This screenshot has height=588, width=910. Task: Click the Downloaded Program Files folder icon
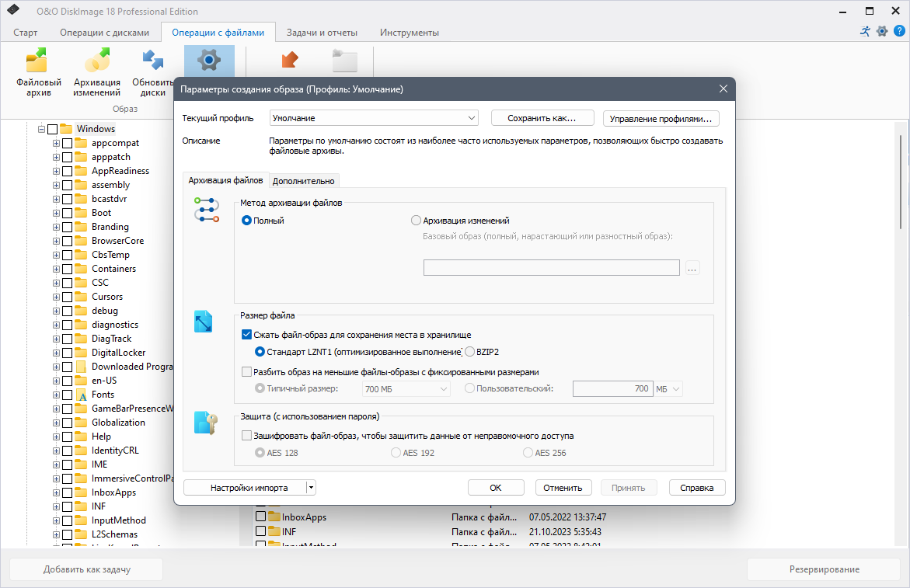82,367
